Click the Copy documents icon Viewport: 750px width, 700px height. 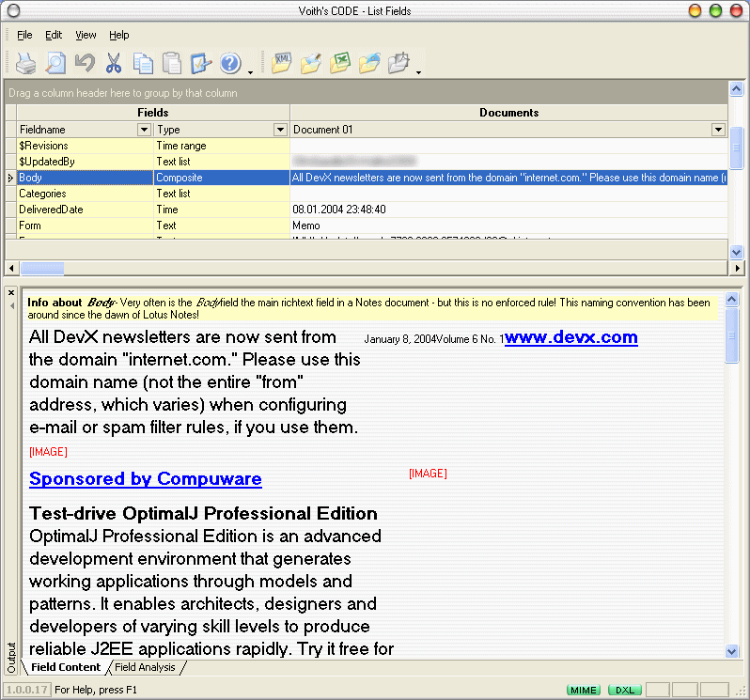point(143,63)
